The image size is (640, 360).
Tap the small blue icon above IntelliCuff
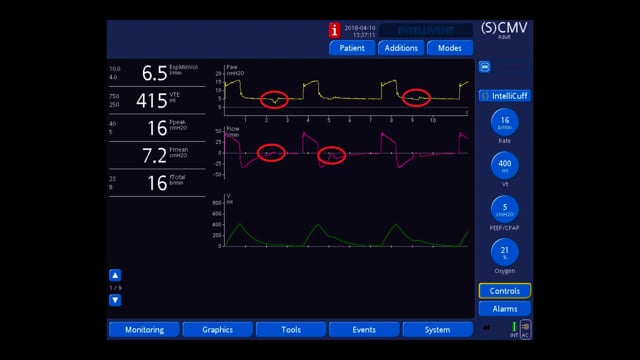[x=484, y=67]
